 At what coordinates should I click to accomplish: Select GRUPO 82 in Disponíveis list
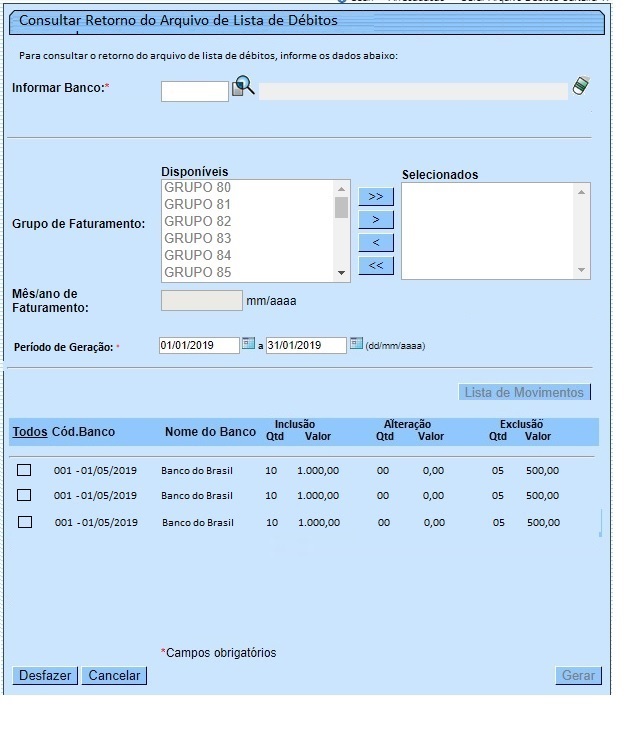click(x=197, y=221)
